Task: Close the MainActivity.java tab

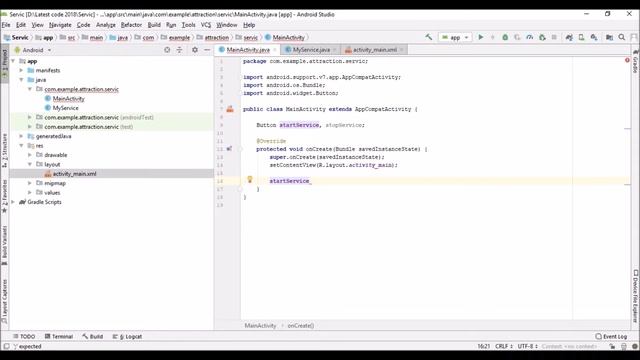Action: point(275,50)
